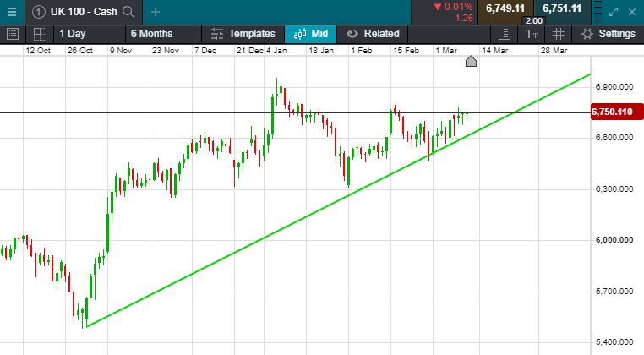Open chart Settings
This screenshot has height=355, width=644.
tap(608, 34)
